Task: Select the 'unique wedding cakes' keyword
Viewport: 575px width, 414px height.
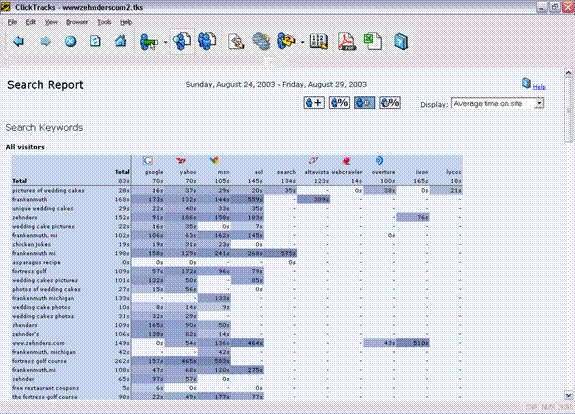Action: pos(43,209)
